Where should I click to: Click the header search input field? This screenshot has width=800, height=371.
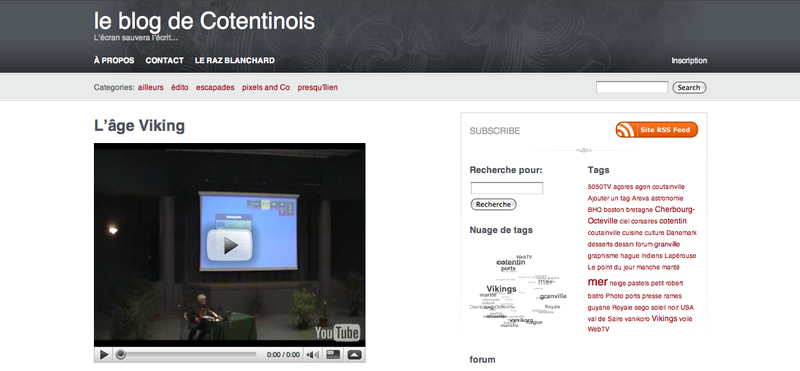pos(632,87)
